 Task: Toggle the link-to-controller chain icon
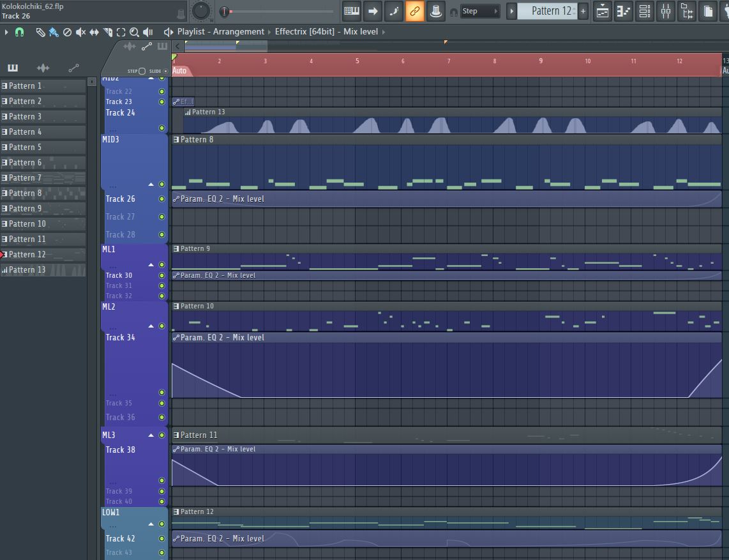(415, 11)
